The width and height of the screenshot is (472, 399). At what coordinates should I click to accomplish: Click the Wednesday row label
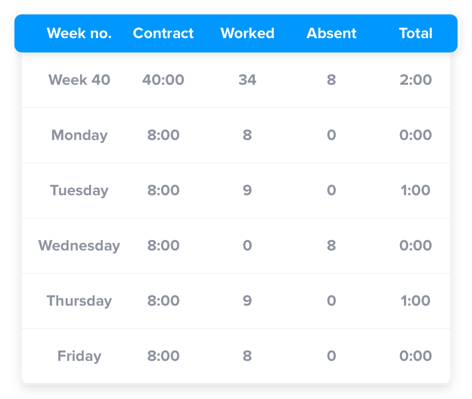pyautogui.click(x=79, y=246)
